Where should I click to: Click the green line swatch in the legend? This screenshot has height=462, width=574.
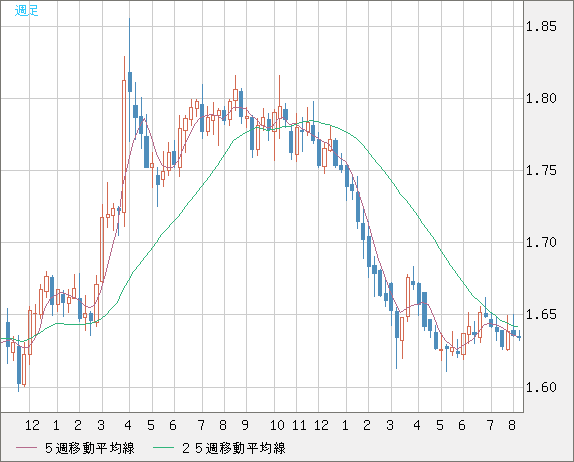(x=163, y=448)
